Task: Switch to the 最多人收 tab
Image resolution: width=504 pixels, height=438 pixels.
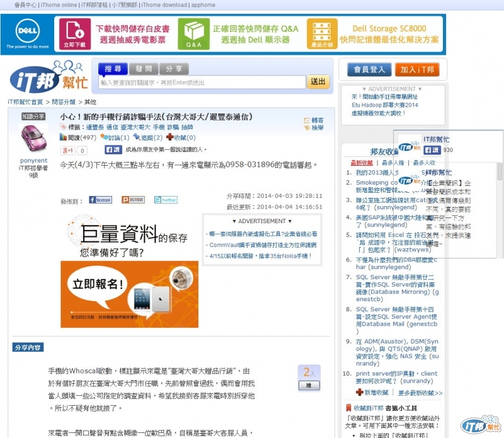Action: pyautogui.click(x=424, y=163)
